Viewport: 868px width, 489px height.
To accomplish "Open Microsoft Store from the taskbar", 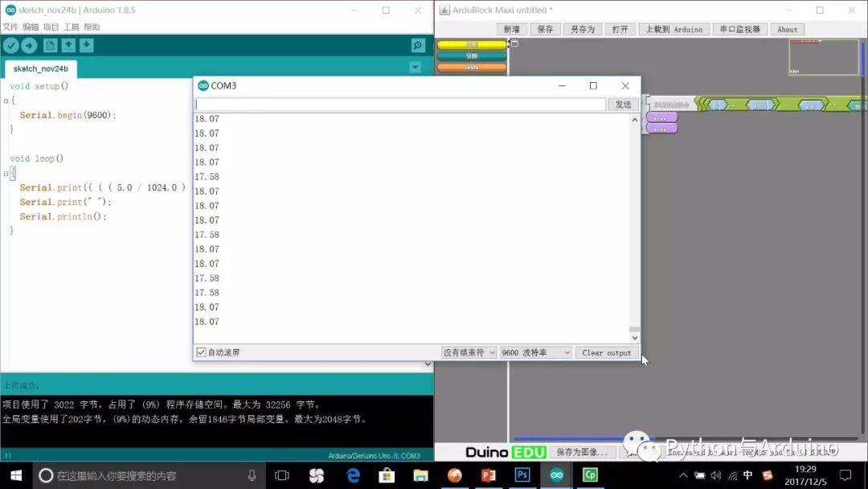I will [387, 475].
